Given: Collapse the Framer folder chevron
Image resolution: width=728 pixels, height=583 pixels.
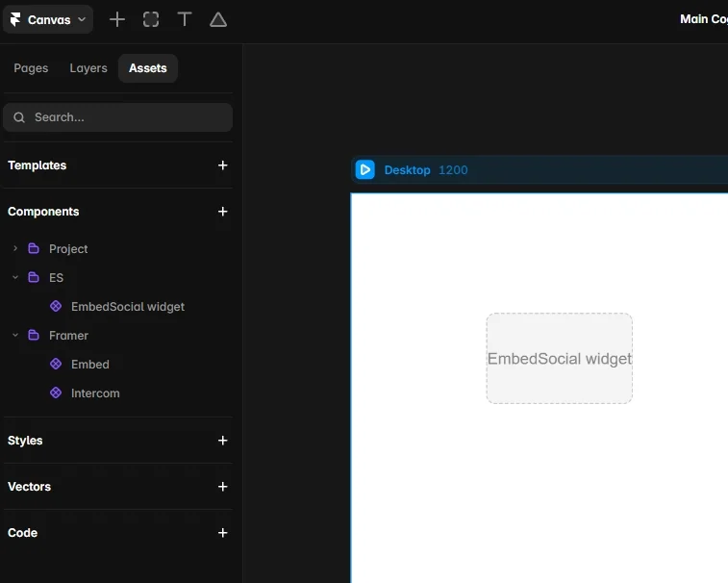Looking at the screenshot, I should click(x=15, y=335).
